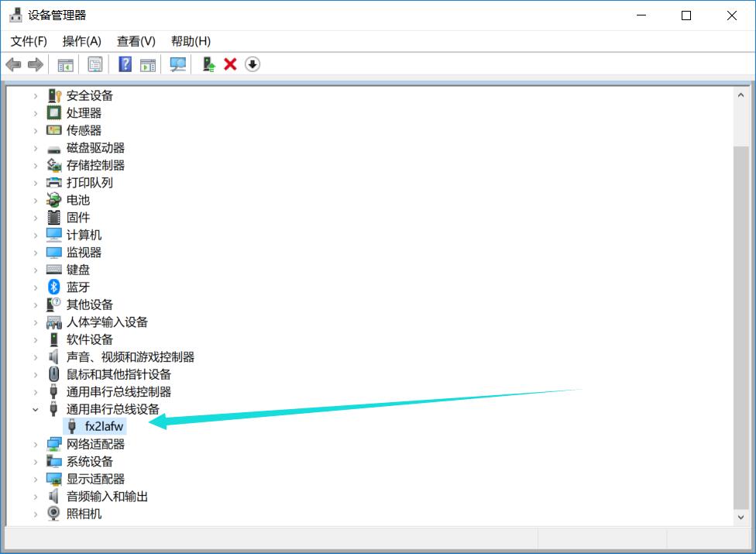Expand the 存储控制器 node

[x=35, y=165]
